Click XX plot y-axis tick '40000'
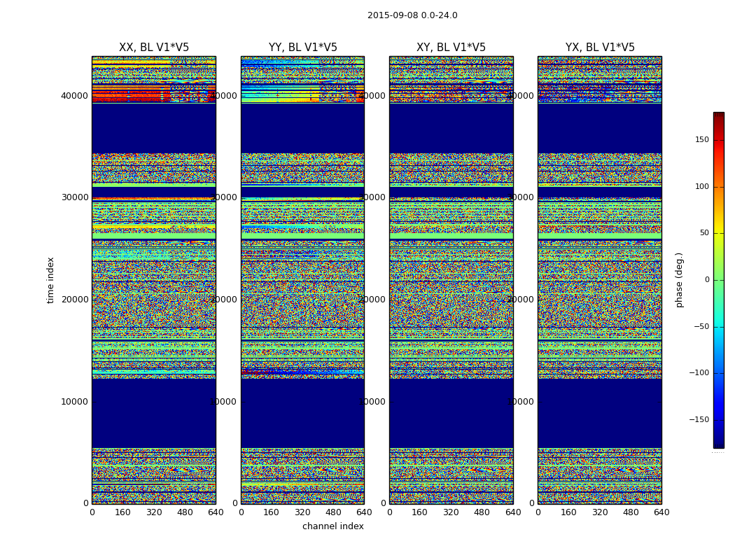This screenshot has height=560, width=735. click(74, 96)
